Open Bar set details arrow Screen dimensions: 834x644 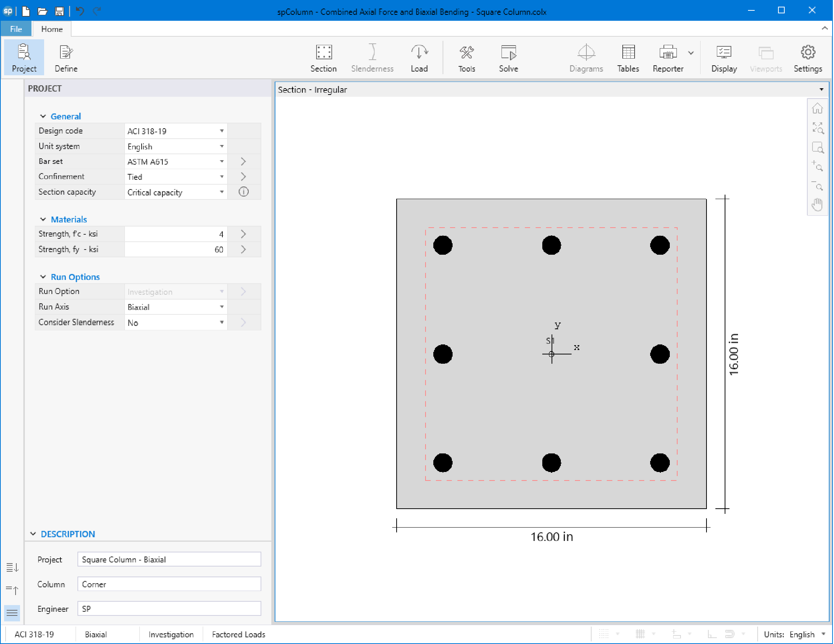point(244,162)
